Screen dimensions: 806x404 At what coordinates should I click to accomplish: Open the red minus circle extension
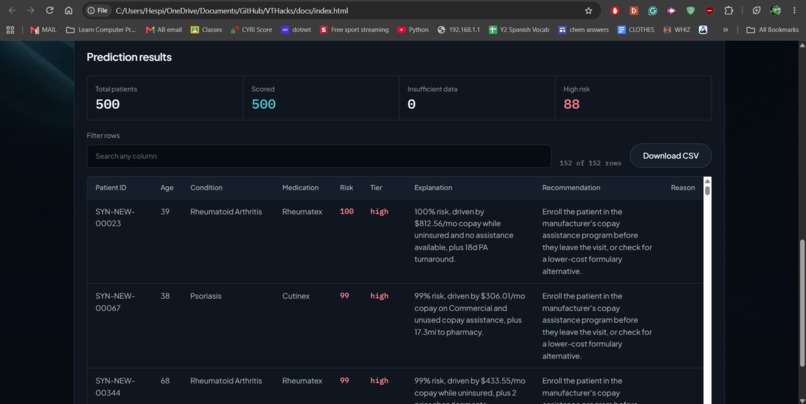point(709,10)
